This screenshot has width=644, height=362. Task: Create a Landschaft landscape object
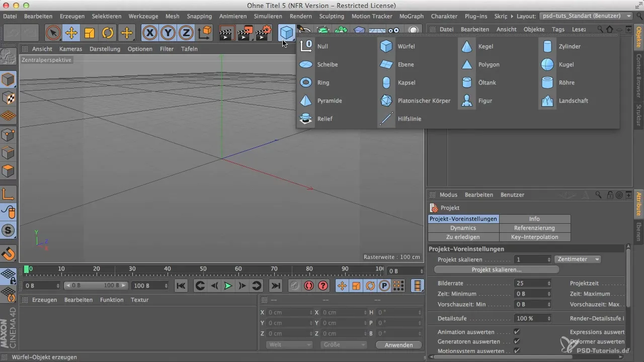[x=565, y=101]
